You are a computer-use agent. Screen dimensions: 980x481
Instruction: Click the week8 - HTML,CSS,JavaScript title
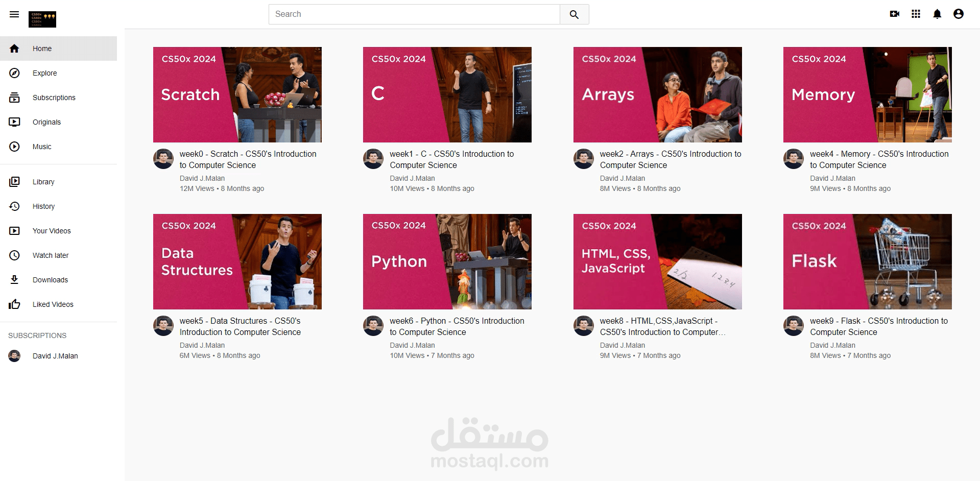(x=663, y=326)
